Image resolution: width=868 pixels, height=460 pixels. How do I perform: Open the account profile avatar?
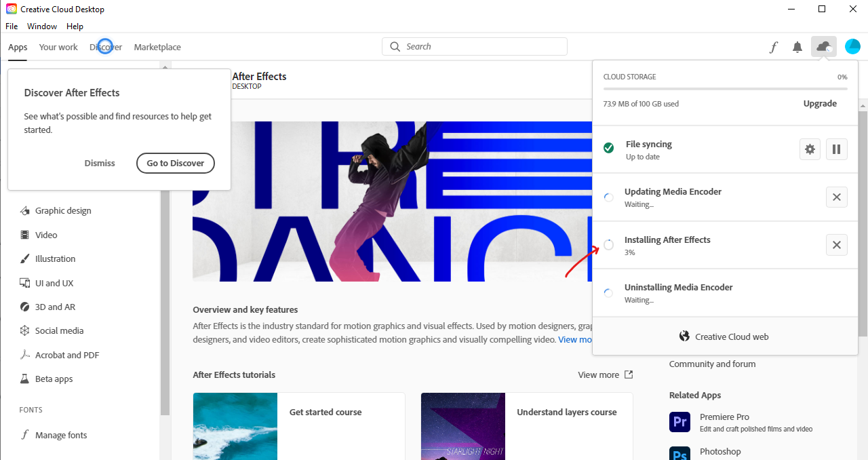pyautogui.click(x=852, y=47)
